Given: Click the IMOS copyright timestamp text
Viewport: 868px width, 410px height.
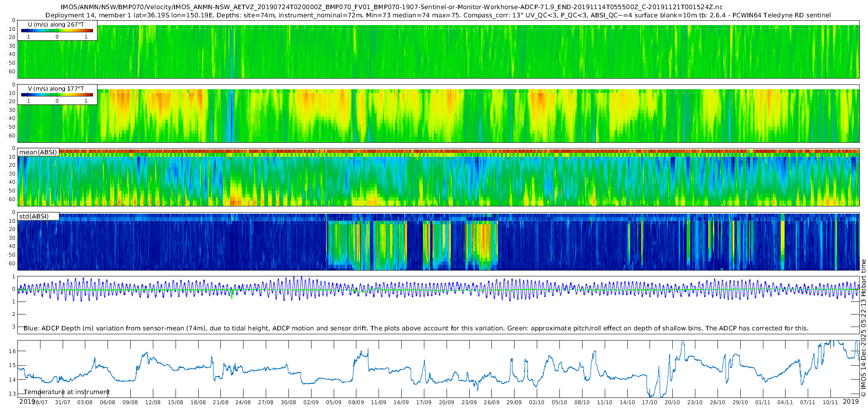Looking at the screenshot, I should [x=863, y=328].
